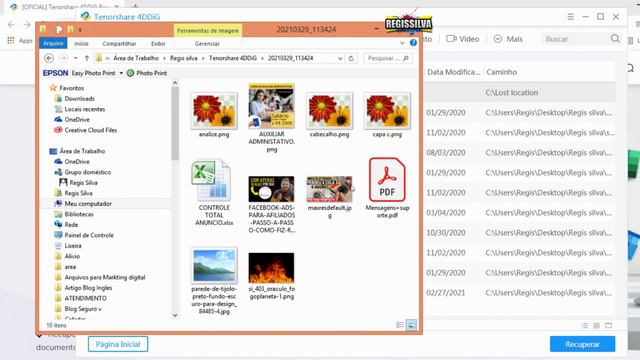Sort by Data Modifica... column header

tap(453, 72)
